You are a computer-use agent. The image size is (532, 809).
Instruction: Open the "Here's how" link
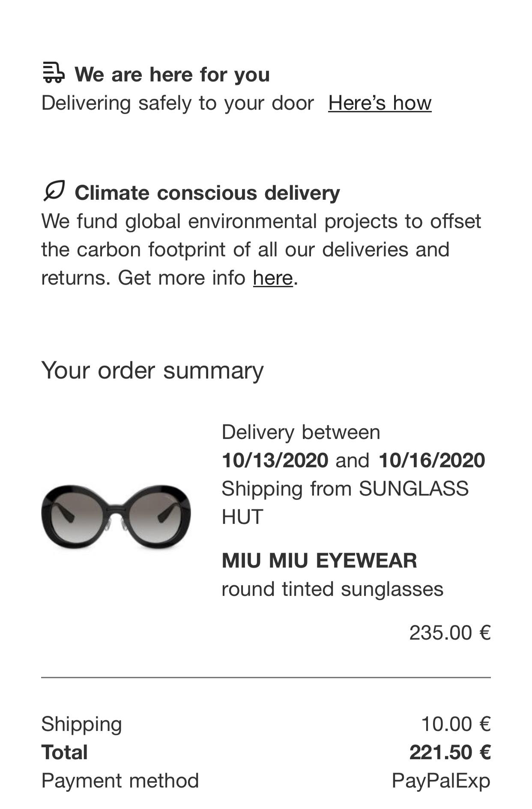[380, 103]
